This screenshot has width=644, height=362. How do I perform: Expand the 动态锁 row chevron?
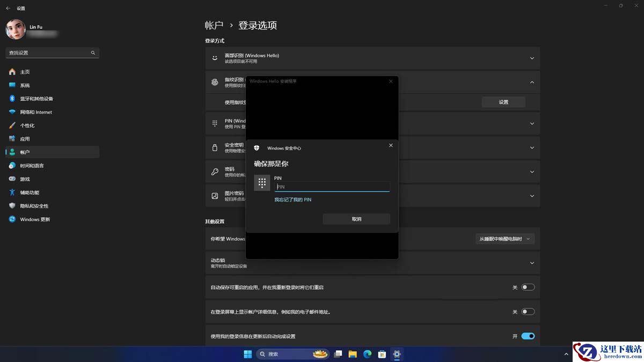[532, 263]
